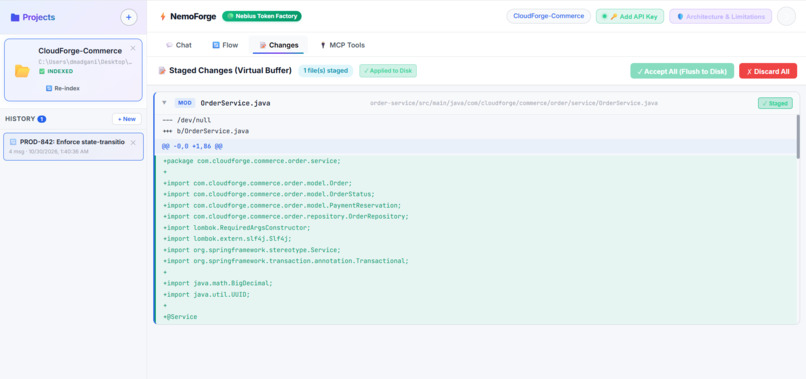806x379 pixels.
Task: Click the import java.util.UUID line
Action: (207, 295)
